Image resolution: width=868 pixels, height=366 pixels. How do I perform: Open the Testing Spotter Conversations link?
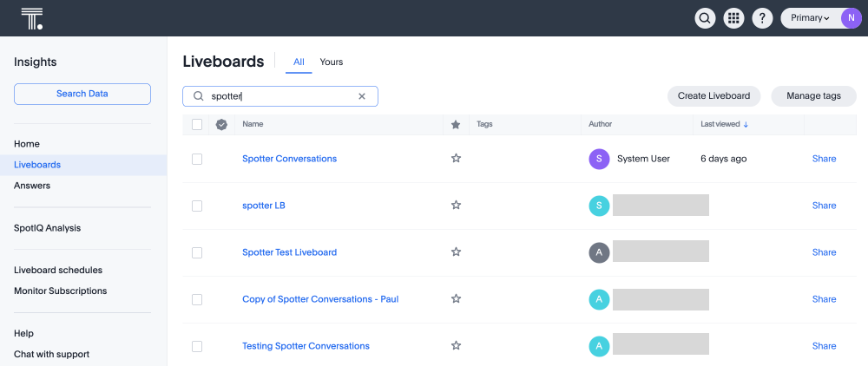click(x=306, y=346)
